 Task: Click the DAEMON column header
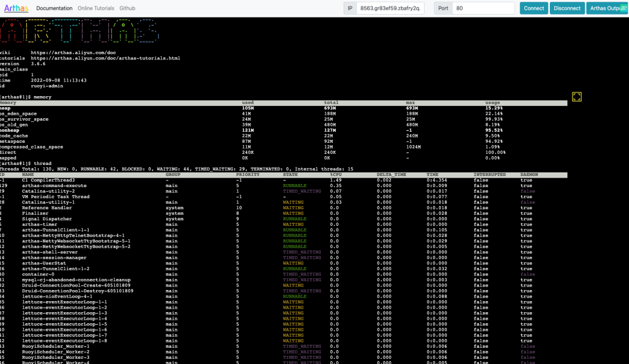[529, 175]
